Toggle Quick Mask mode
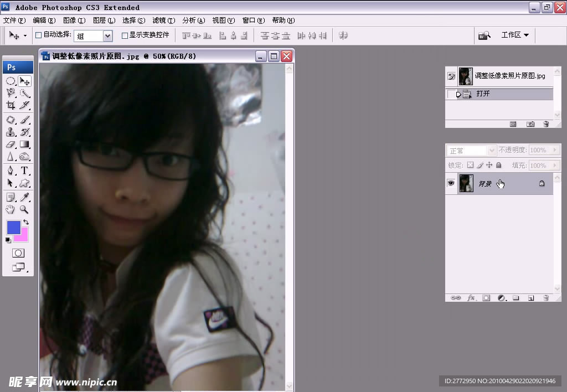This screenshot has width=567, height=392. [18, 253]
